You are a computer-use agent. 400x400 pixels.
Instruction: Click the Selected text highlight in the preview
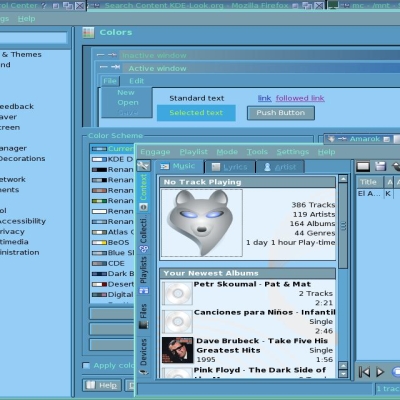tap(196, 113)
